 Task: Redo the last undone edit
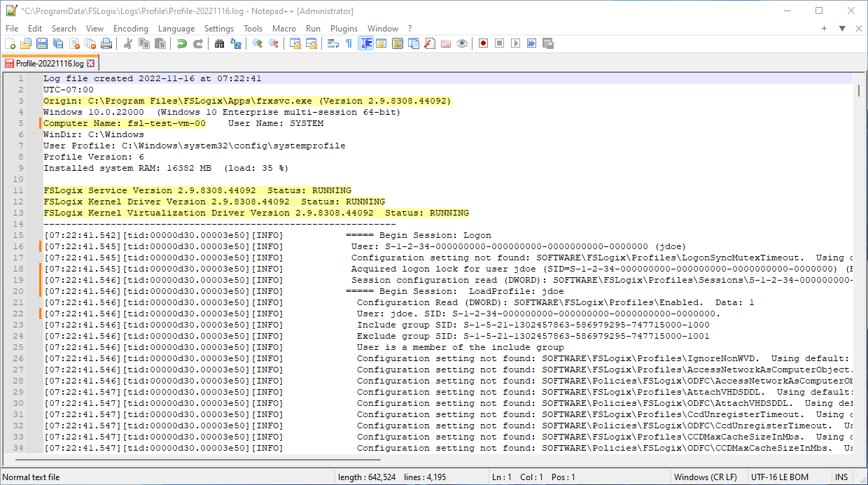tap(198, 43)
